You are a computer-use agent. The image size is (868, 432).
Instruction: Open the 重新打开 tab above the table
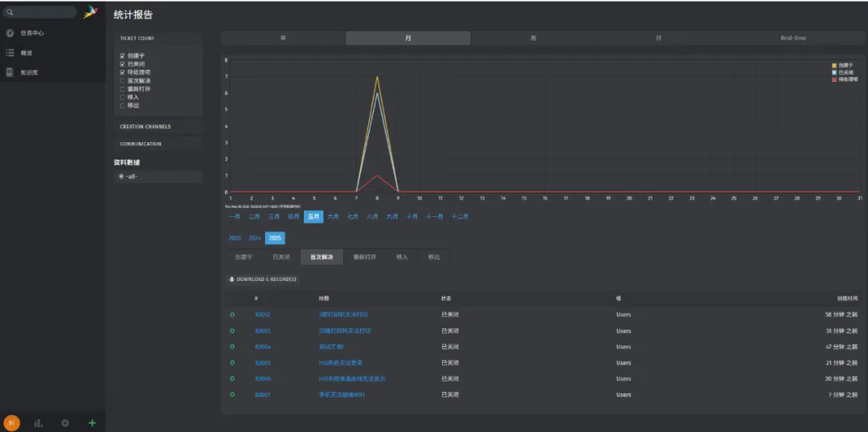click(365, 257)
